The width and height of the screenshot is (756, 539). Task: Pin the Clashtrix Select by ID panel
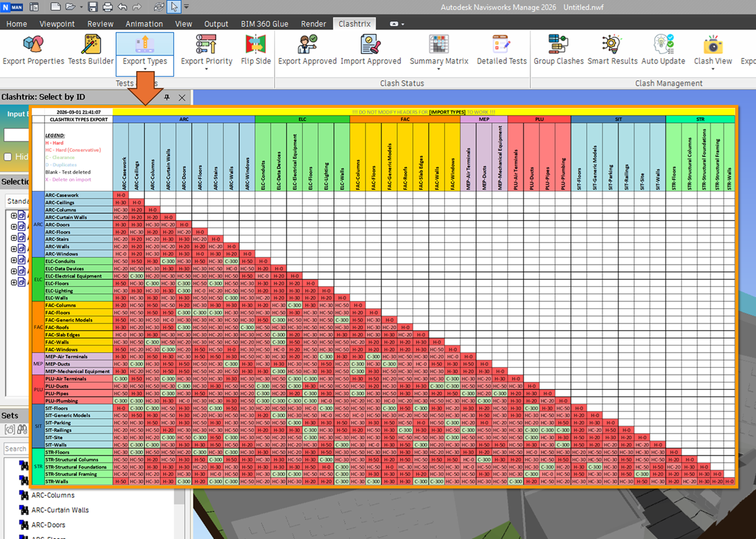coord(167,97)
